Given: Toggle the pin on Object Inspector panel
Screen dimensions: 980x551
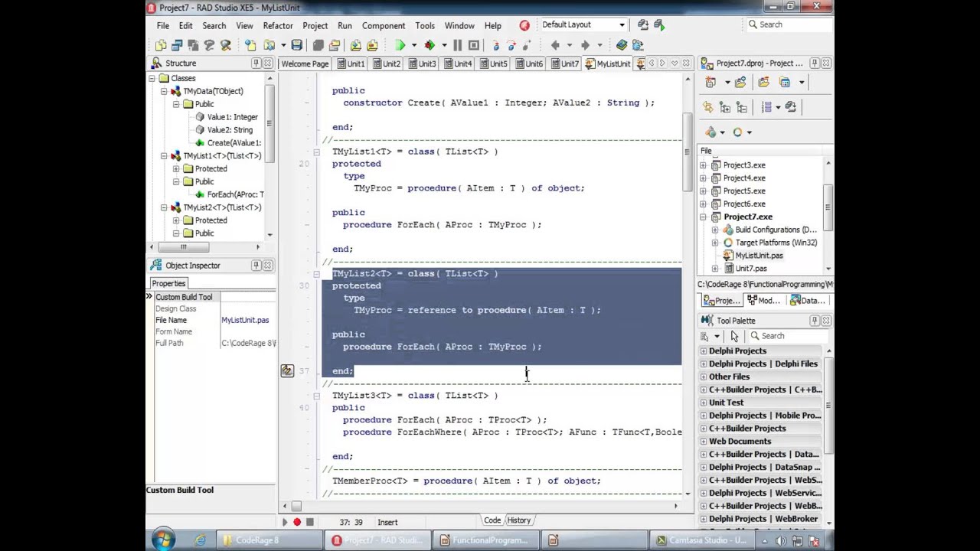Looking at the screenshot, I should click(256, 266).
